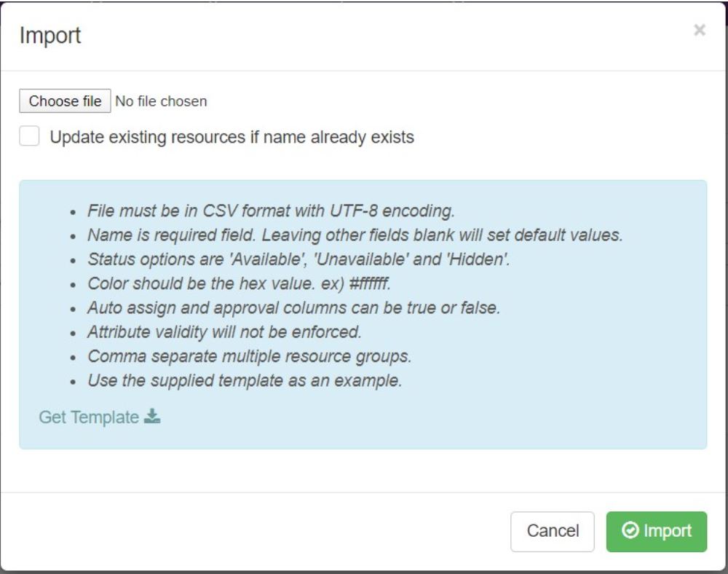Image resolution: width=728 pixels, height=574 pixels.
Task: Click Cancel to abort the import
Action: (x=553, y=531)
